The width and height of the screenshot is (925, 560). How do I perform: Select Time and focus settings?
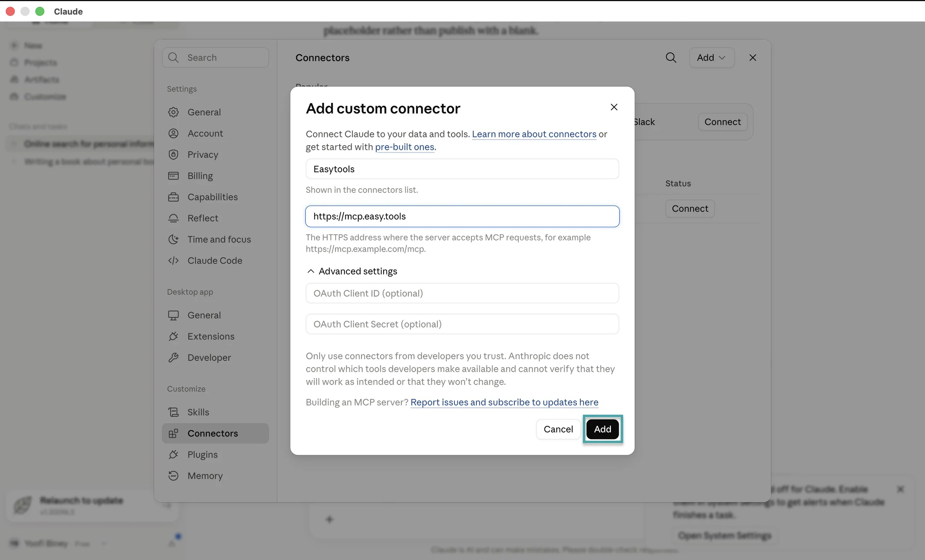pos(215,239)
